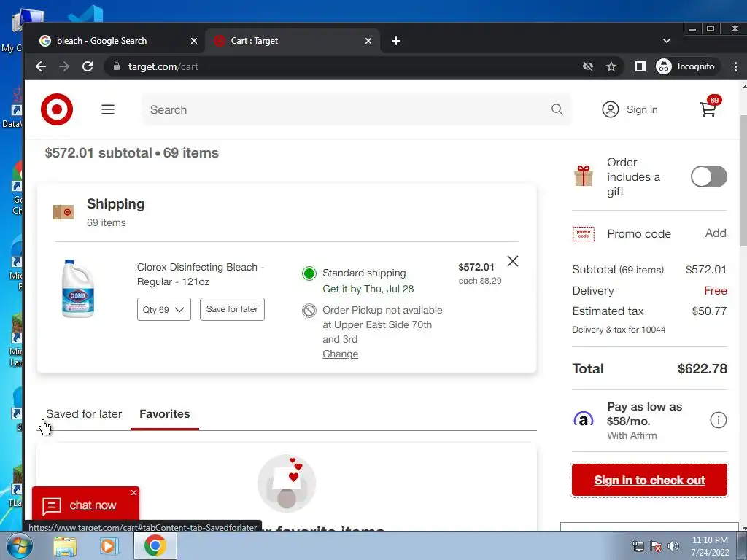Open the Saved for later tab
This screenshot has height=560, width=747.
click(84, 414)
